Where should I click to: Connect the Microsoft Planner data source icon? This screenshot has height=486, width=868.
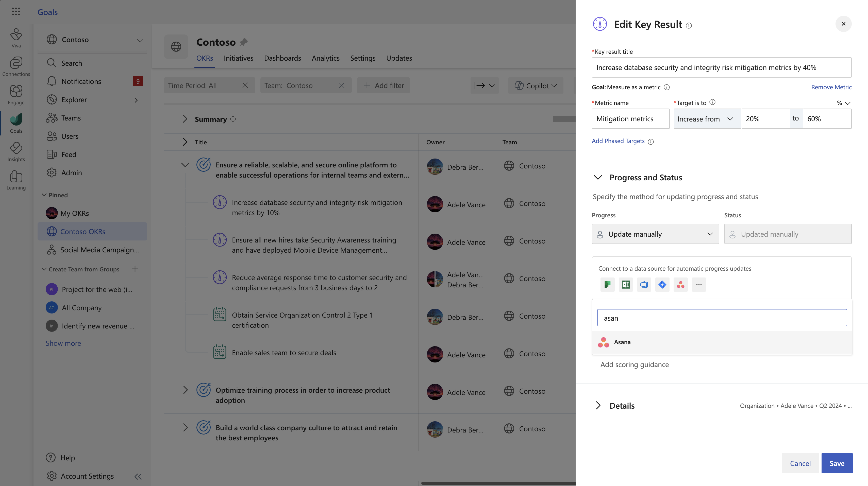(607, 285)
